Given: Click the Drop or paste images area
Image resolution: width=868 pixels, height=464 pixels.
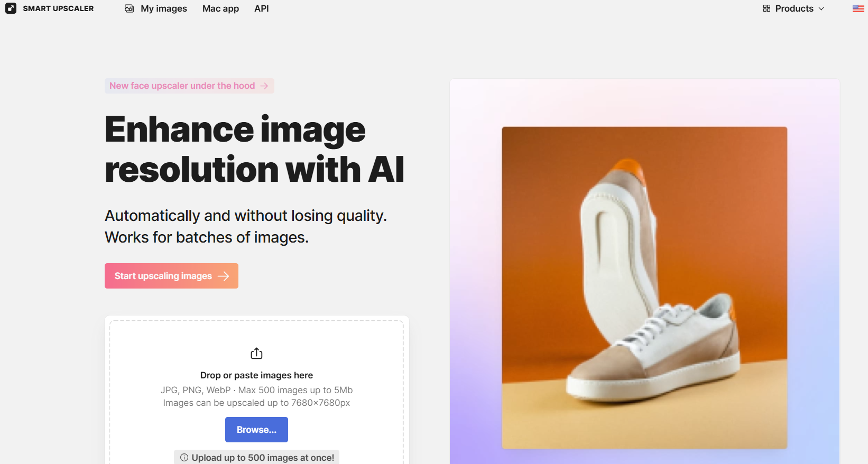Looking at the screenshot, I should [256, 391].
